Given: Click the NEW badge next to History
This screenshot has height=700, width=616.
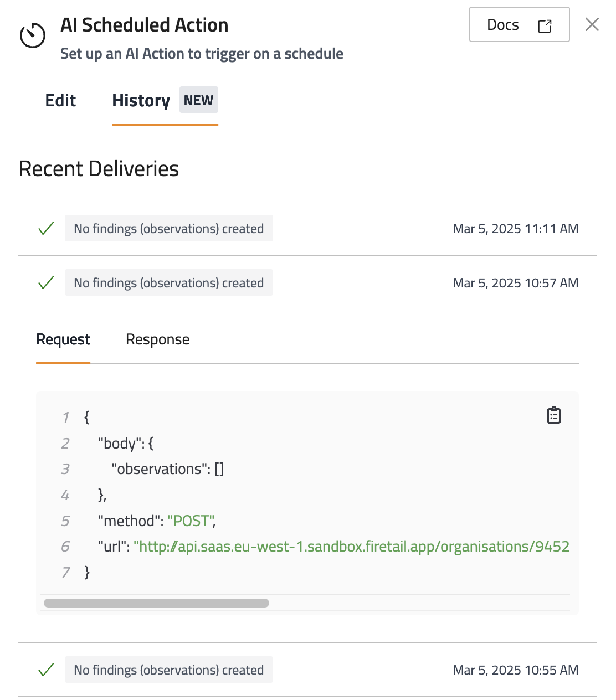Looking at the screenshot, I should pyautogui.click(x=198, y=100).
